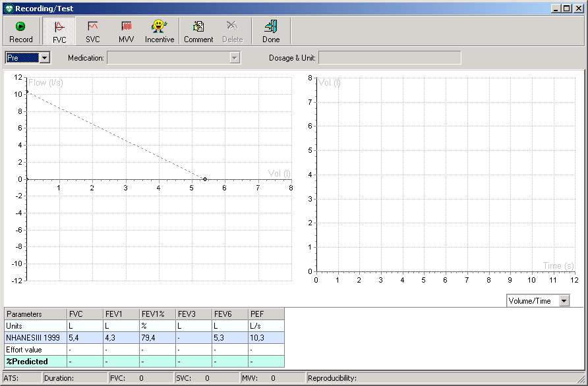Click the Delete toolbar icon
Viewport: 588px width, 386px height.
click(233, 31)
